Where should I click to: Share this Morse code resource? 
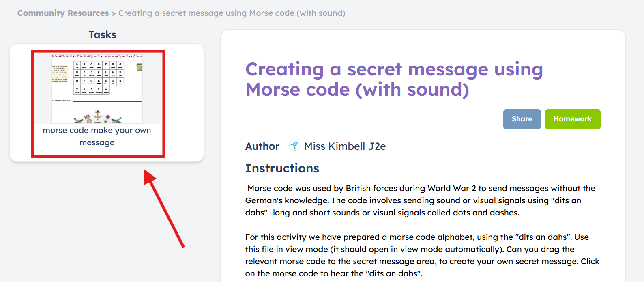522,119
